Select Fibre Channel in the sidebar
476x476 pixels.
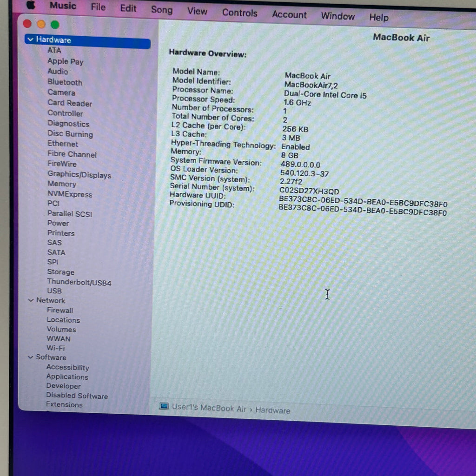pyautogui.click(x=72, y=154)
